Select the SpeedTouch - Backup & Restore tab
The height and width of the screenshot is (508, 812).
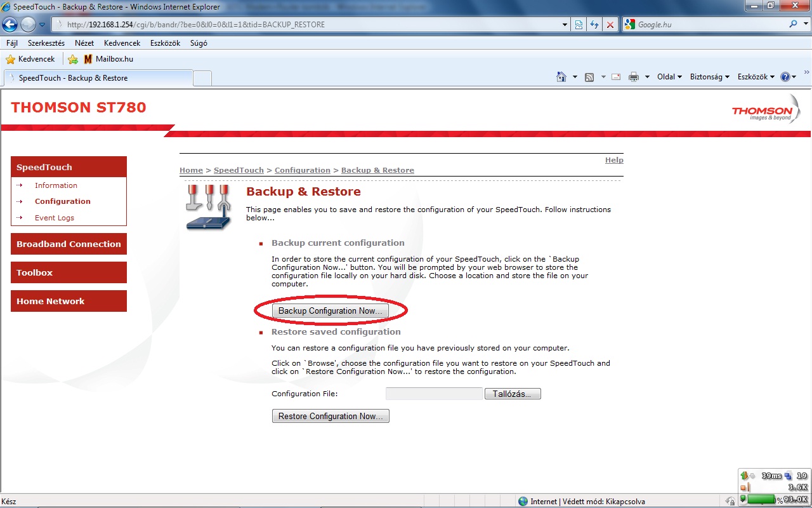coord(98,78)
